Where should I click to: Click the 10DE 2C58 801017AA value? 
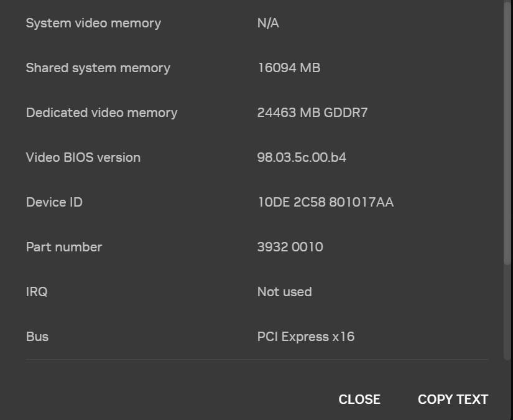point(325,202)
